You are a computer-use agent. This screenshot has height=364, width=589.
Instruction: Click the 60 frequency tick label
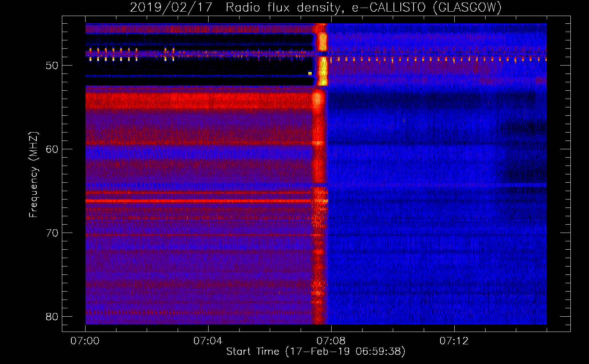pyautogui.click(x=52, y=149)
